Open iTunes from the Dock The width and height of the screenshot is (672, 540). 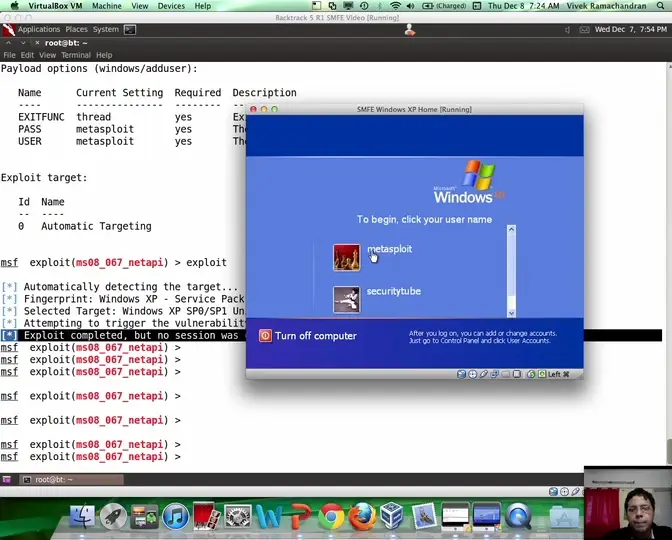[x=175, y=516]
